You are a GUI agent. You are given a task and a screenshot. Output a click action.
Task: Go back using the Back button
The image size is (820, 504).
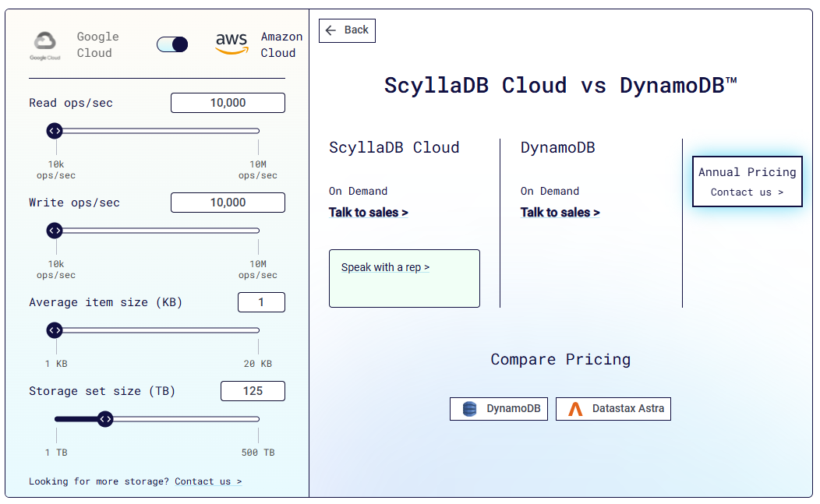[x=347, y=30]
